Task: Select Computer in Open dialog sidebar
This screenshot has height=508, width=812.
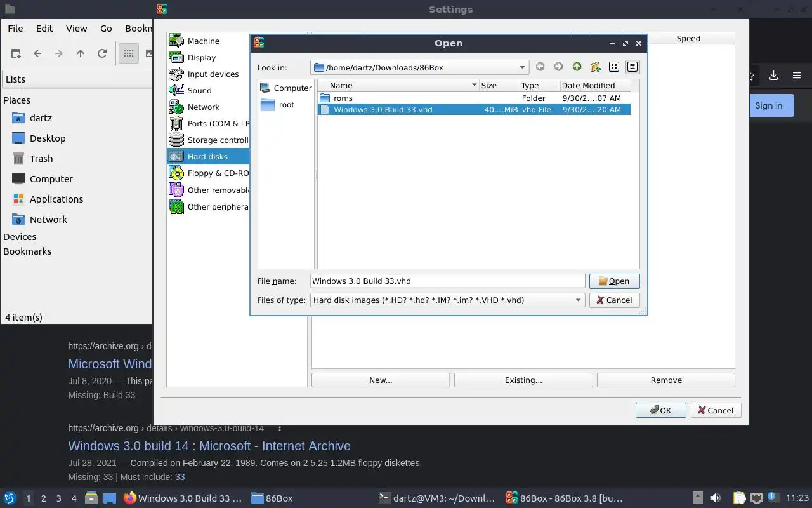Action: (285, 88)
